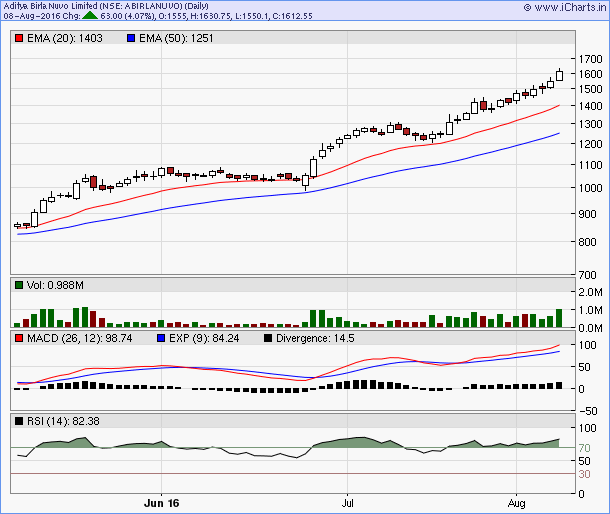Click the red 30 RSI oversold label

584,474
